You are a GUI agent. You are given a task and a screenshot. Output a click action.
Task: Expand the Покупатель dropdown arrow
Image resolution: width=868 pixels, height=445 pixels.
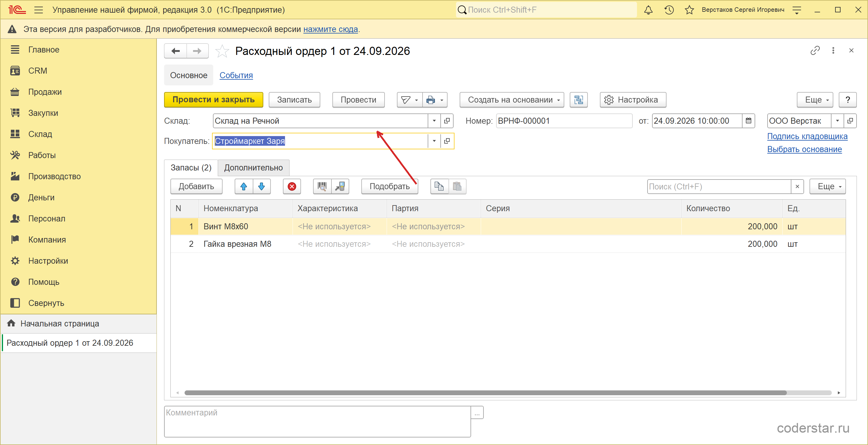[x=434, y=141]
